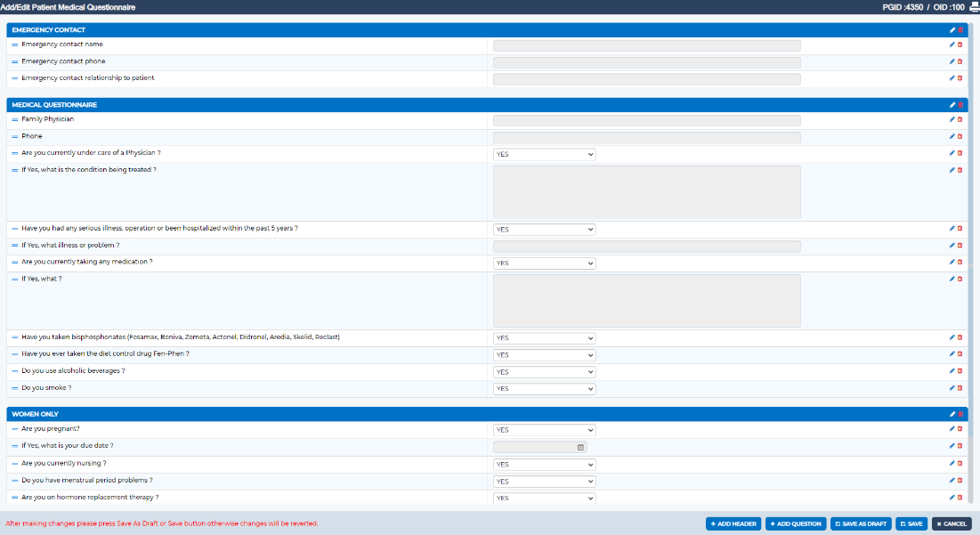Click inside the Family Physician input field
Image resolution: width=980 pixels, height=535 pixels.
[x=646, y=119]
